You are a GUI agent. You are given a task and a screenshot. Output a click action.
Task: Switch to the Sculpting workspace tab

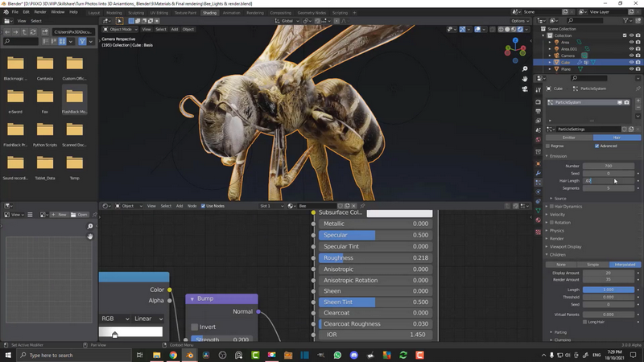pos(136,13)
